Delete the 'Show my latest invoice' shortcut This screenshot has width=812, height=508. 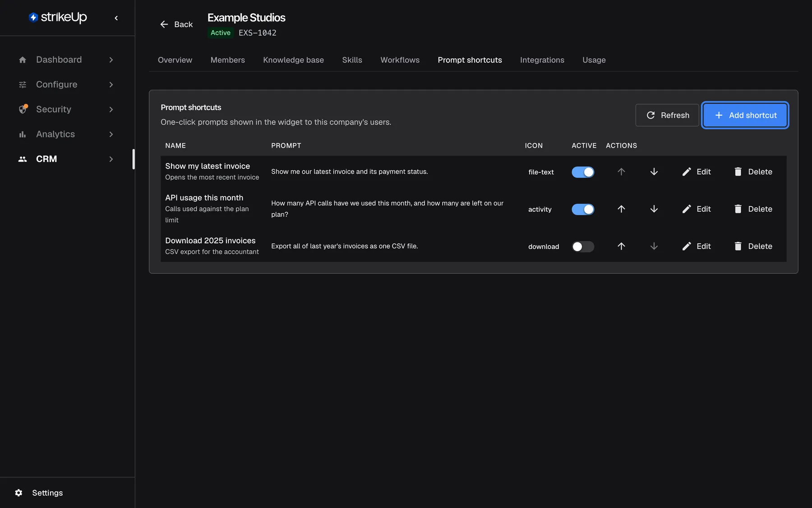753,172
